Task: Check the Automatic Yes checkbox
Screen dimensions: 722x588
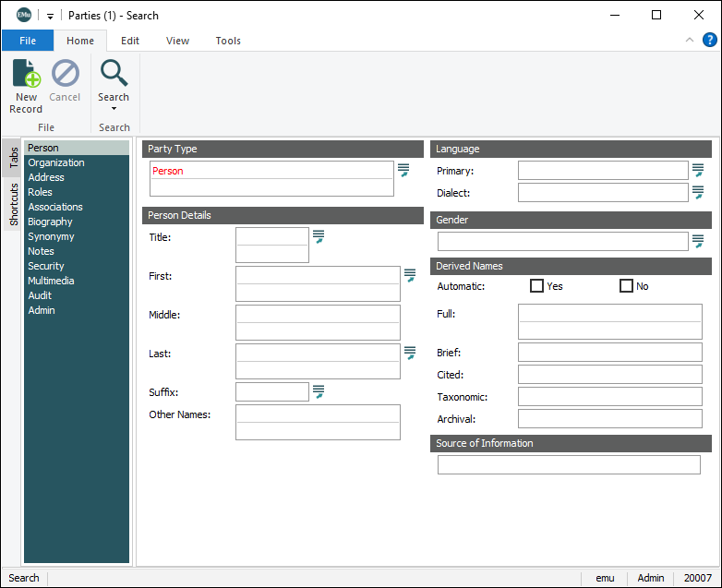Action: pos(536,286)
